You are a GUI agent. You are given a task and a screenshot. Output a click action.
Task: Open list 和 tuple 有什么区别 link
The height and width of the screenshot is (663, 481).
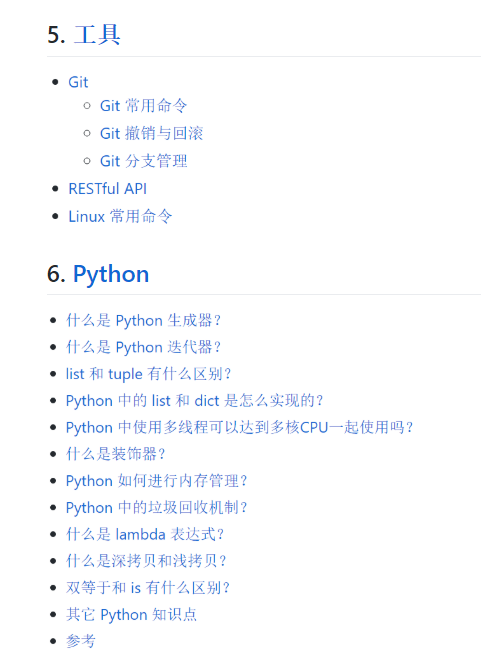tap(148, 374)
